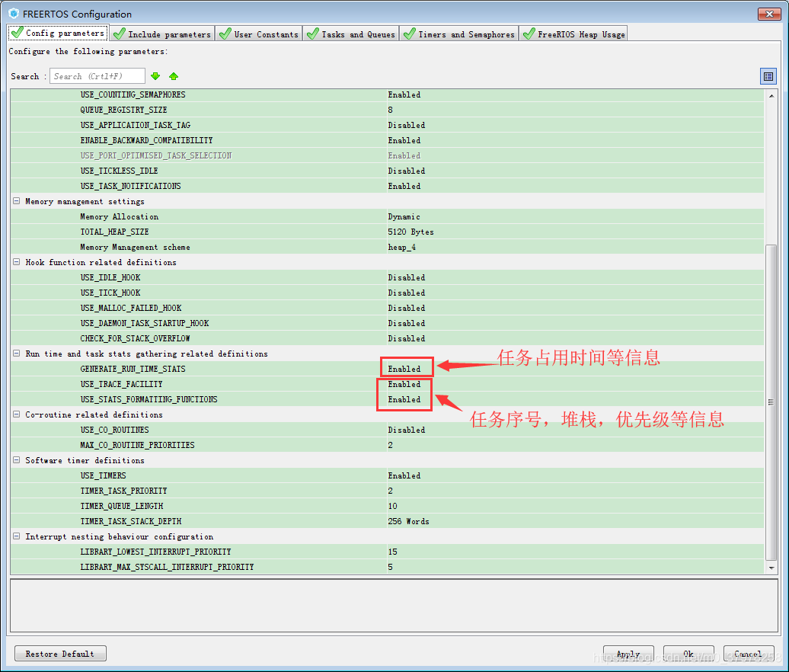
Task: Click Memory Management scheme heap_4 value
Action: coord(401,247)
